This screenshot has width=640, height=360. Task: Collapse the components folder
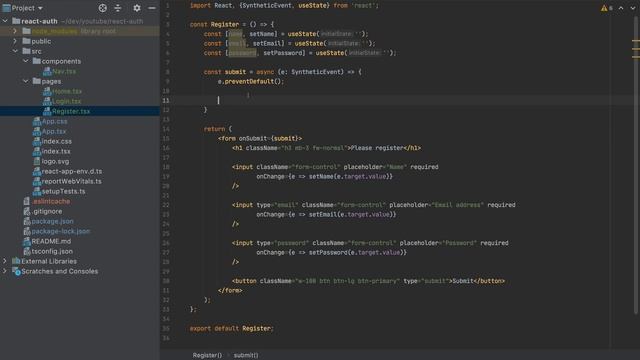(x=25, y=61)
